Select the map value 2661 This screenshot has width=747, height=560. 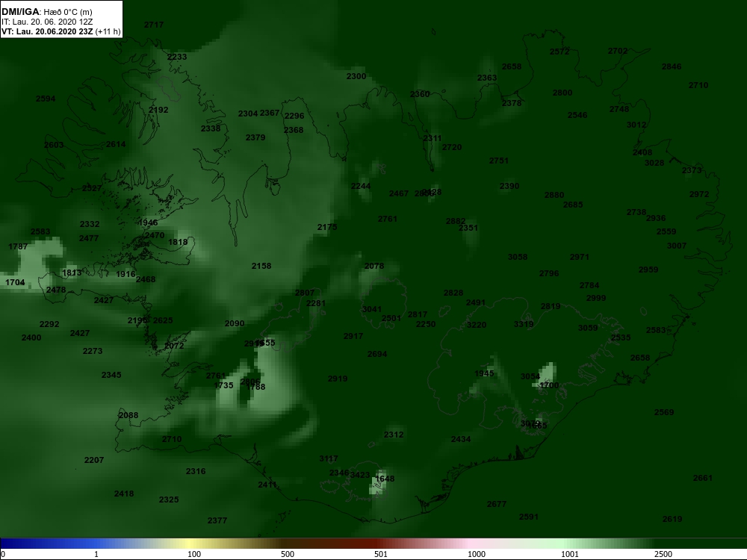pos(703,478)
